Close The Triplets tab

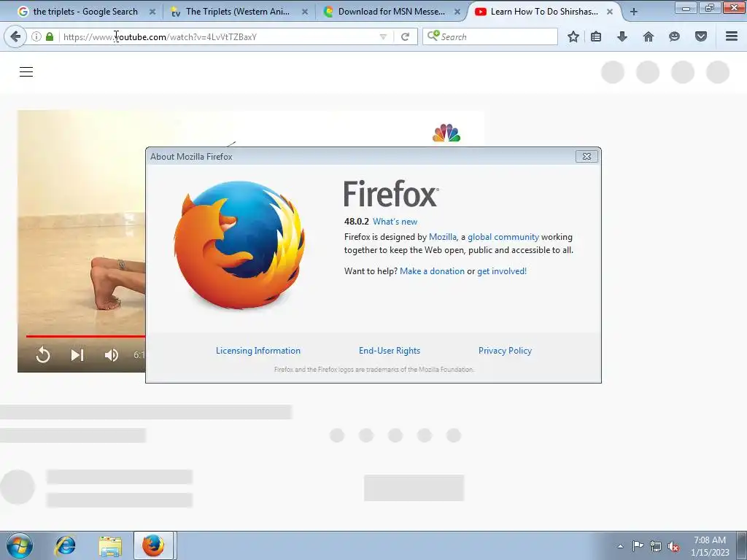305,12
